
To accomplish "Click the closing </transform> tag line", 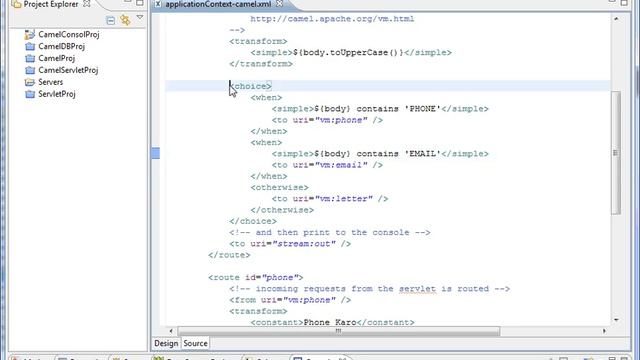I will pyautogui.click(x=261, y=64).
